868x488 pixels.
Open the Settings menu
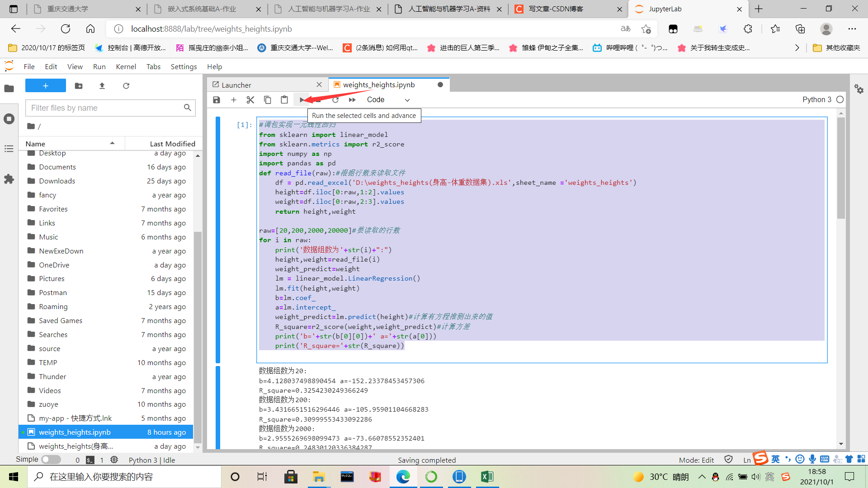[184, 66]
